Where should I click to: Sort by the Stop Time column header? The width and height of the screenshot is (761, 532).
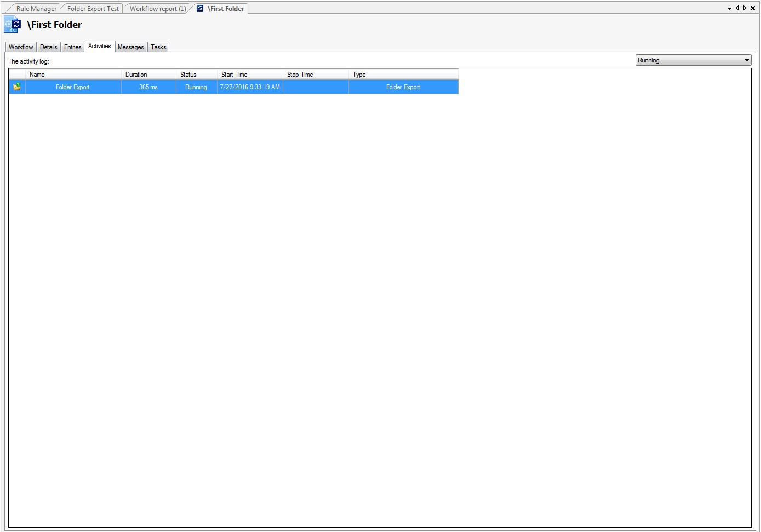[316, 75]
